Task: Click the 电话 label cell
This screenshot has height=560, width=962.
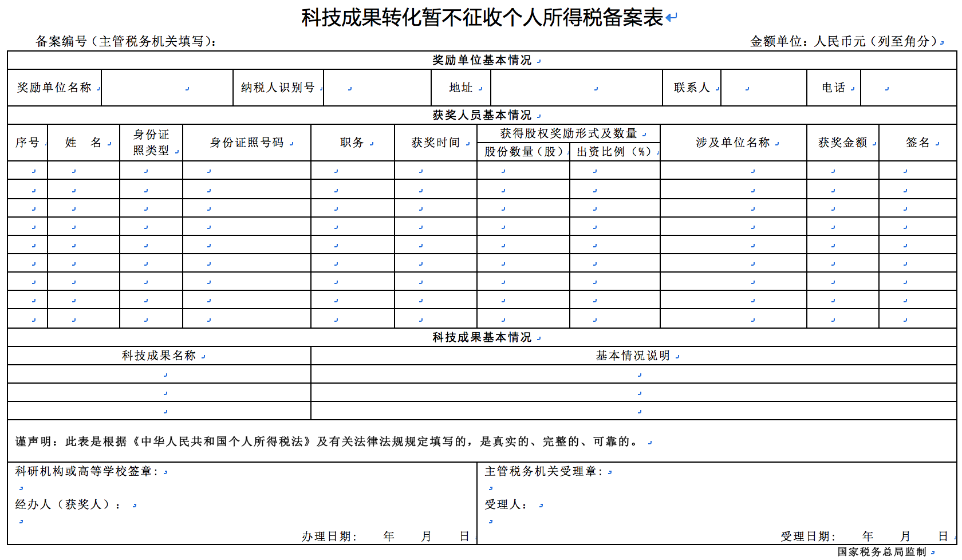Action: click(834, 88)
